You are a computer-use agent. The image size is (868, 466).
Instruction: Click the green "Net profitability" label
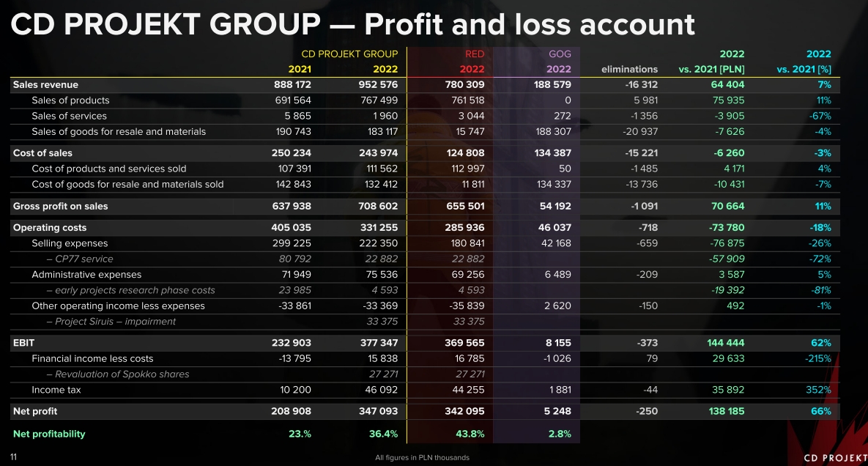49,434
